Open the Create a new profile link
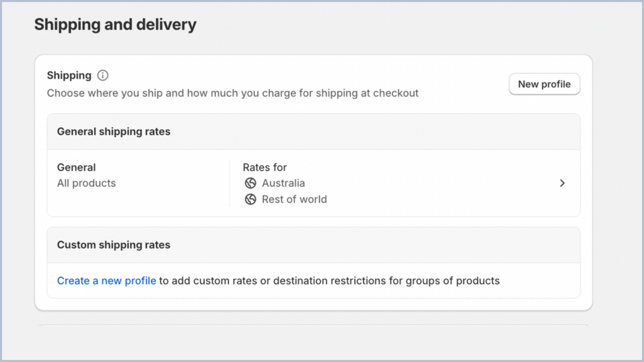 pyautogui.click(x=106, y=280)
